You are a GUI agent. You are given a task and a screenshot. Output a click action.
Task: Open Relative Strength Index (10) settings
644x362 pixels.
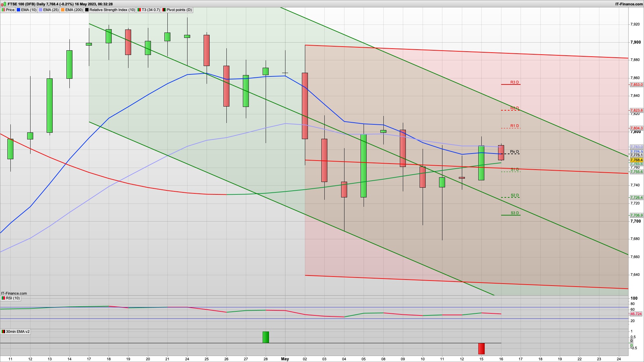tap(112, 10)
